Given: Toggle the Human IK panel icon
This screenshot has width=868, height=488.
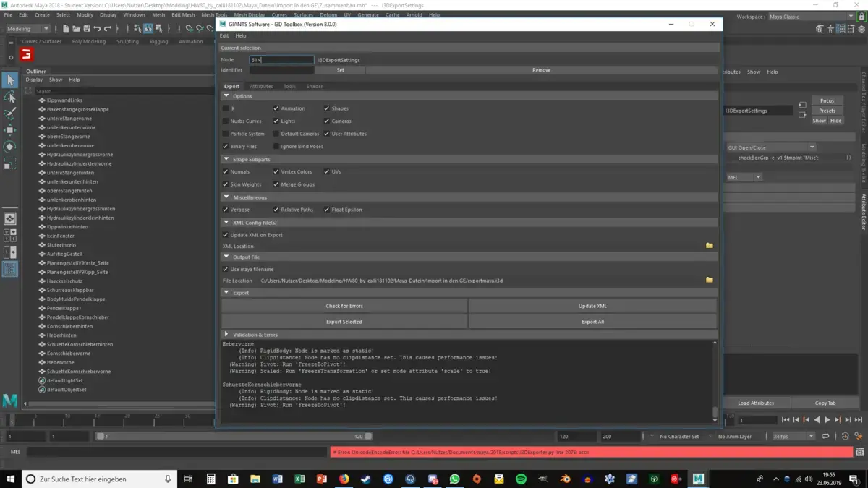Looking at the screenshot, I should (x=830, y=29).
